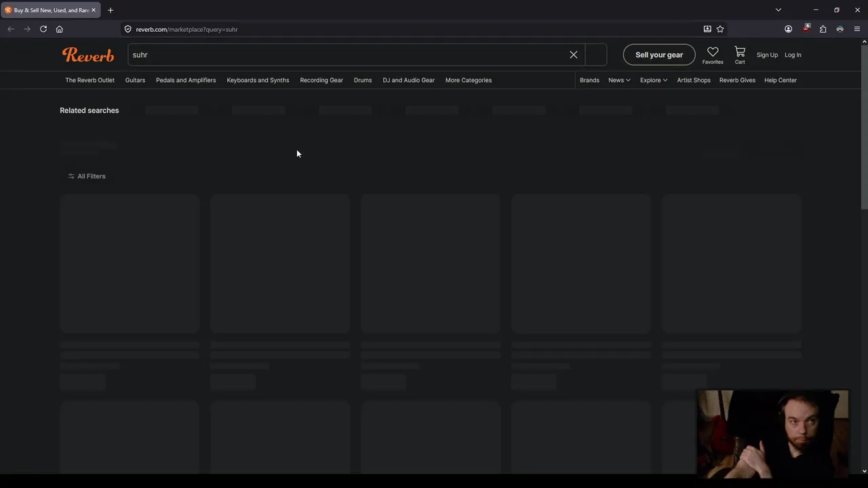868x488 pixels.
Task: Expand the News dropdown
Action: tap(619, 80)
